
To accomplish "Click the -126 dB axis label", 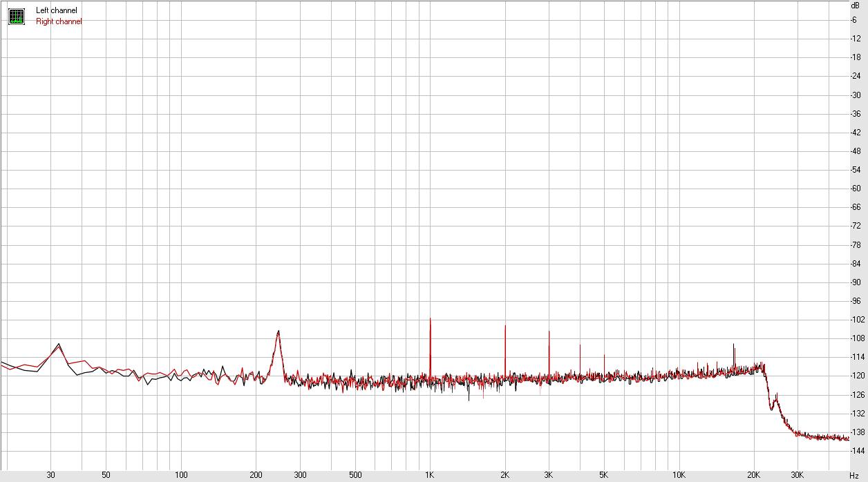I will pos(856,395).
